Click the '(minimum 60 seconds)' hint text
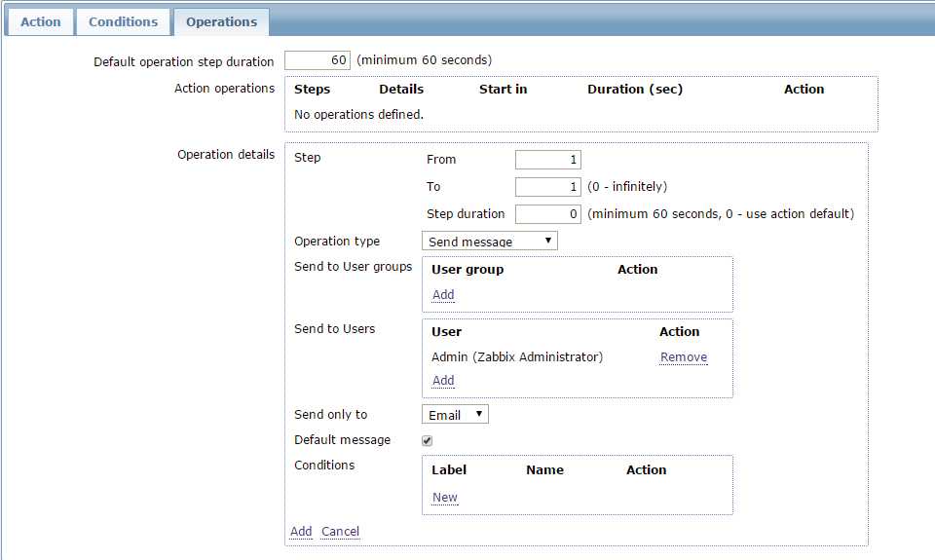 point(424,60)
